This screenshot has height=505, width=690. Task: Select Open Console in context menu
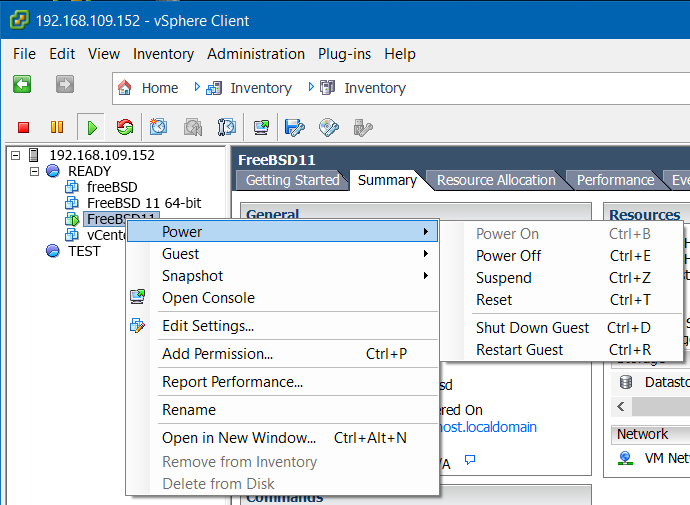point(283,298)
